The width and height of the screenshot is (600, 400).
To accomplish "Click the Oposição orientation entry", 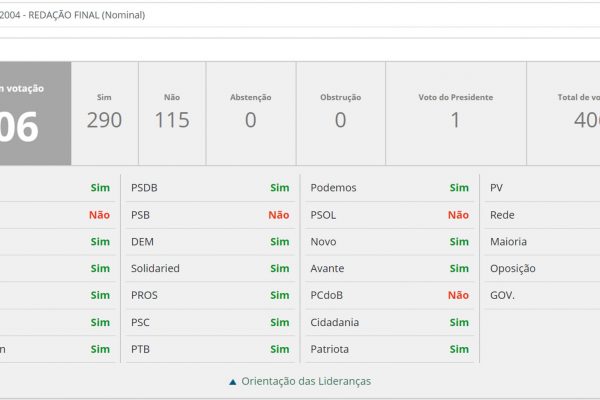I will click(x=512, y=269).
